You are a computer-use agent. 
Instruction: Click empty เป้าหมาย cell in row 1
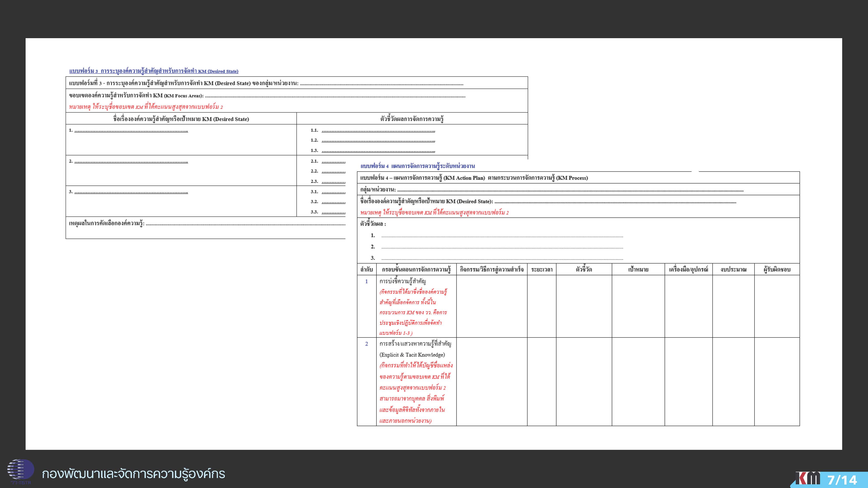638,306
